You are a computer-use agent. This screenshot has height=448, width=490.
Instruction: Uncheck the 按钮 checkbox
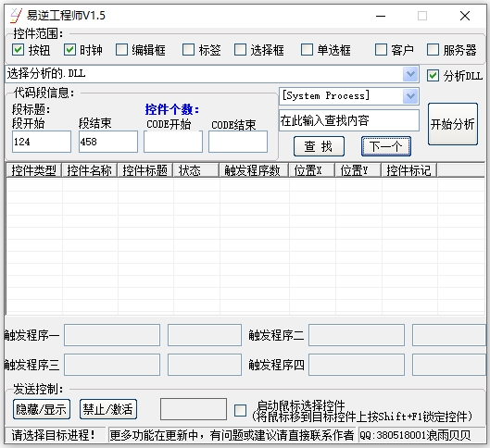[18, 50]
